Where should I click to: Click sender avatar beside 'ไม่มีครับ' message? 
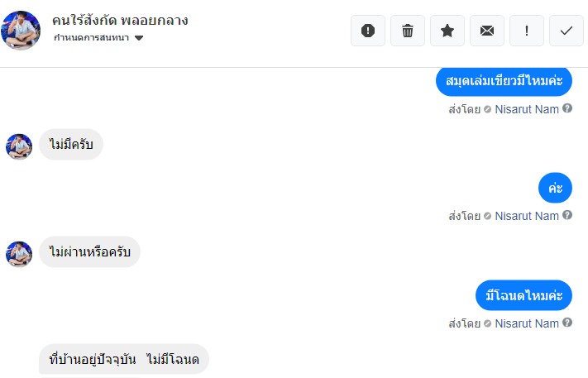19,146
